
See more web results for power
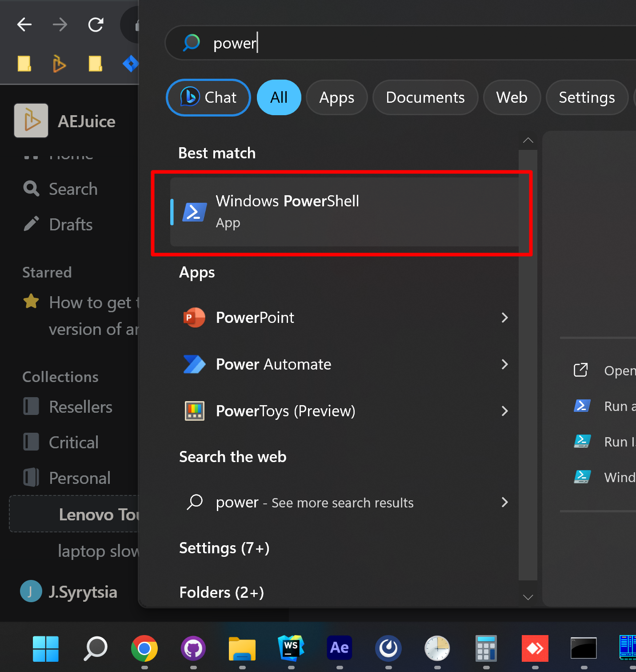(344, 503)
